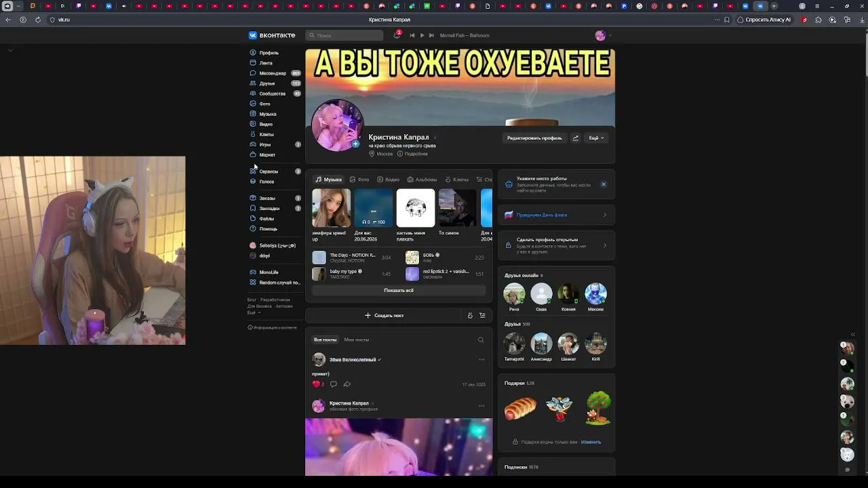868x488 pixels.
Task: Play the track 'baby my type'
Action: [x=352, y=274]
